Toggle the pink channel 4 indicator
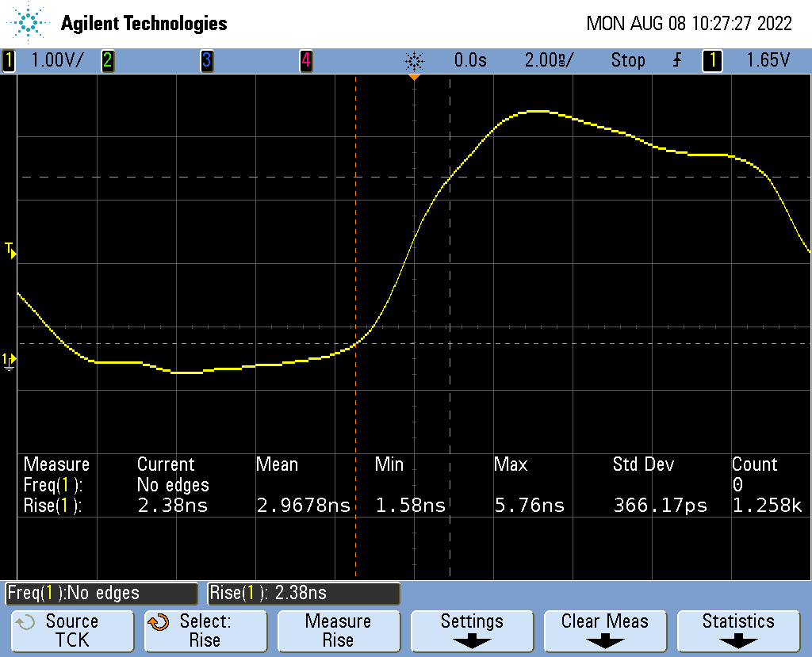Screen dimensions: 812x657 305,60
